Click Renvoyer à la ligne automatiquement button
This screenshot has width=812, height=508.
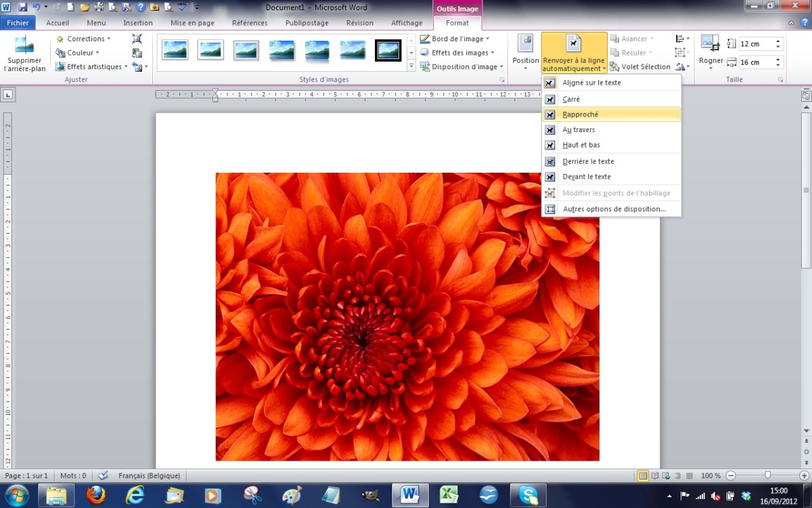(574, 53)
